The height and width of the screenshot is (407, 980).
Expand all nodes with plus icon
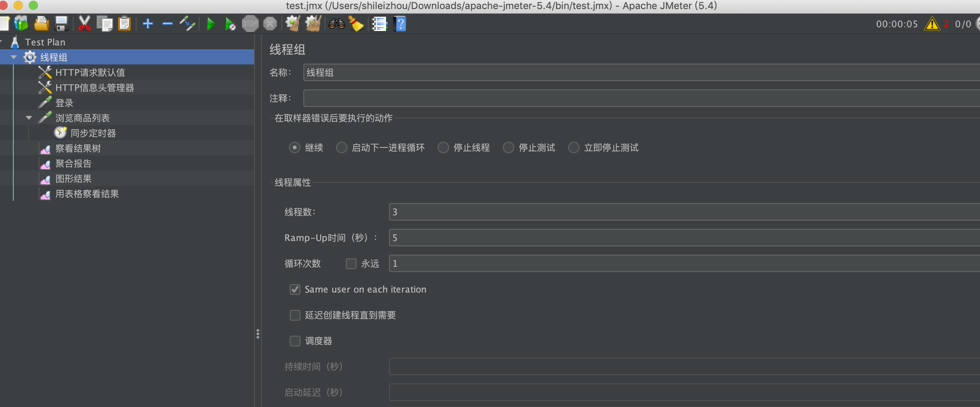148,23
